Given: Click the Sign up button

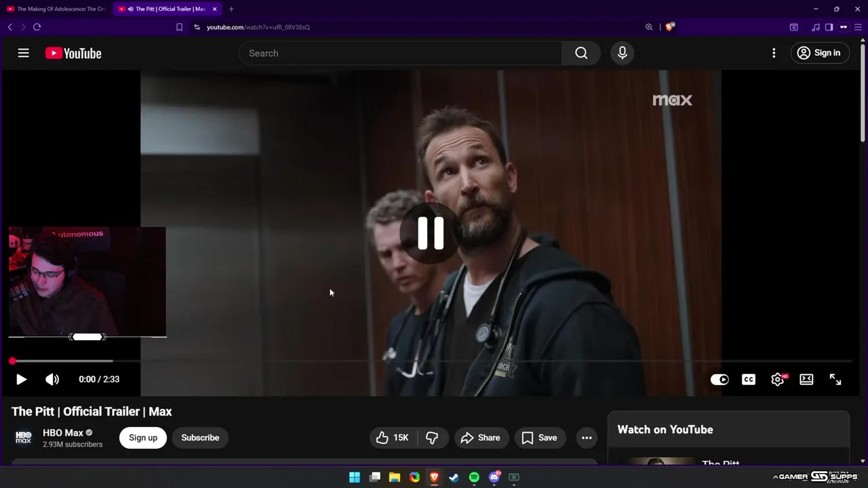Looking at the screenshot, I should click(x=143, y=437).
